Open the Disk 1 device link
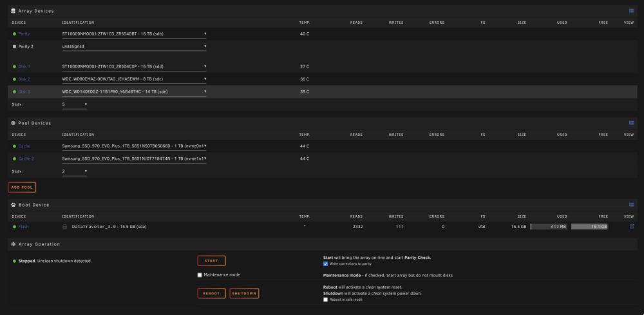 [24, 66]
